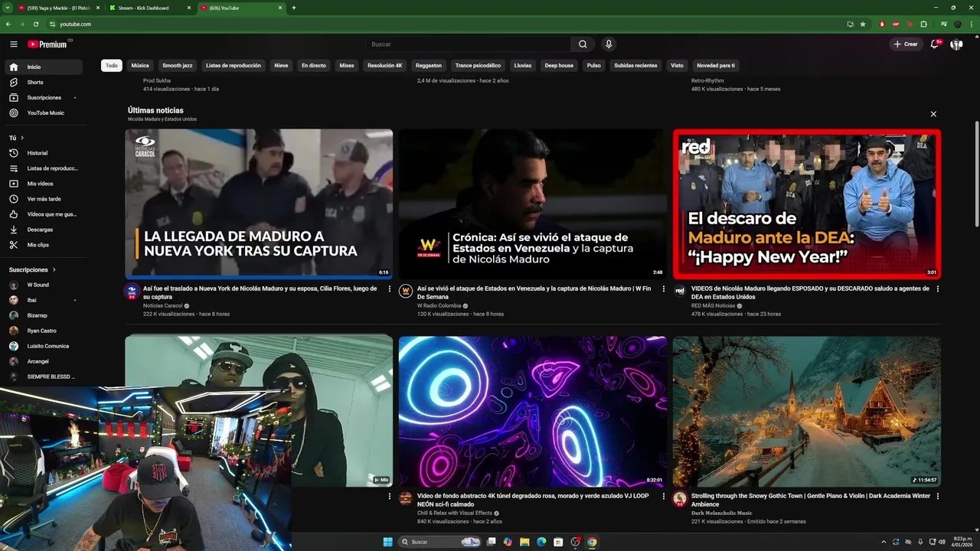Screen dimensions: 980x551
Task: Expand the Suscripciones section chevron
Action: click(54, 269)
